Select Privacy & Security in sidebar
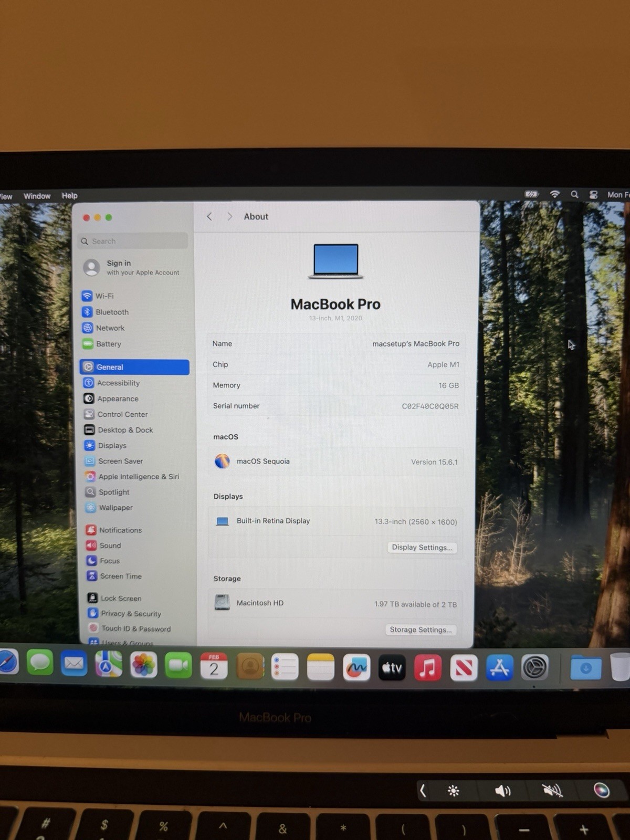630x840 pixels. pos(125,613)
